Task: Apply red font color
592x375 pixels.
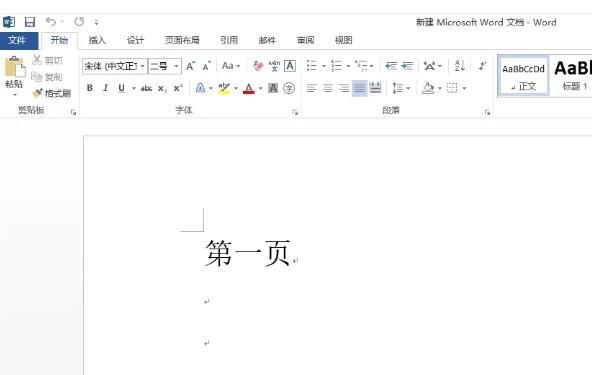Action: click(x=249, y=88)
